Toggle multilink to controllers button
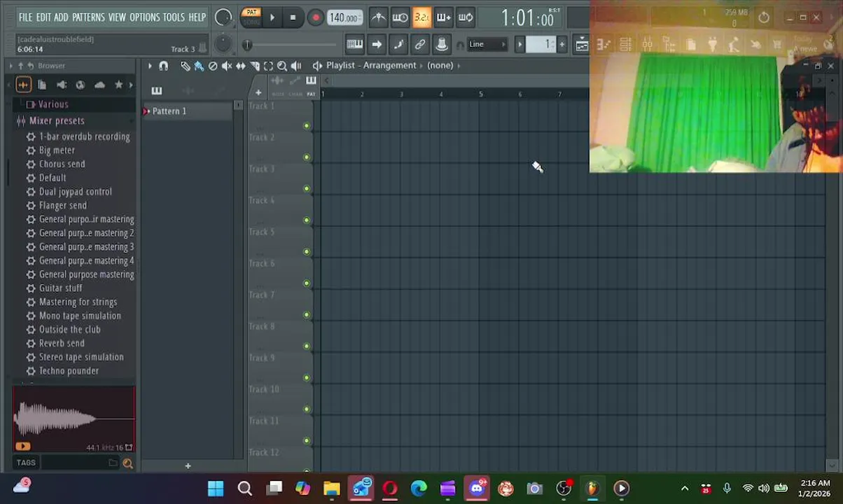 pyautogui.click(x=442, y=44)
